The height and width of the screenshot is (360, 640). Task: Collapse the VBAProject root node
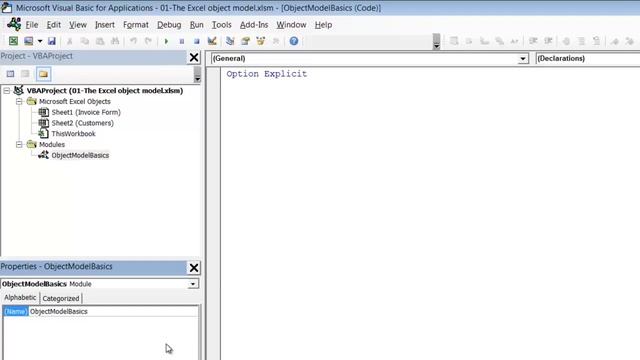7,91
